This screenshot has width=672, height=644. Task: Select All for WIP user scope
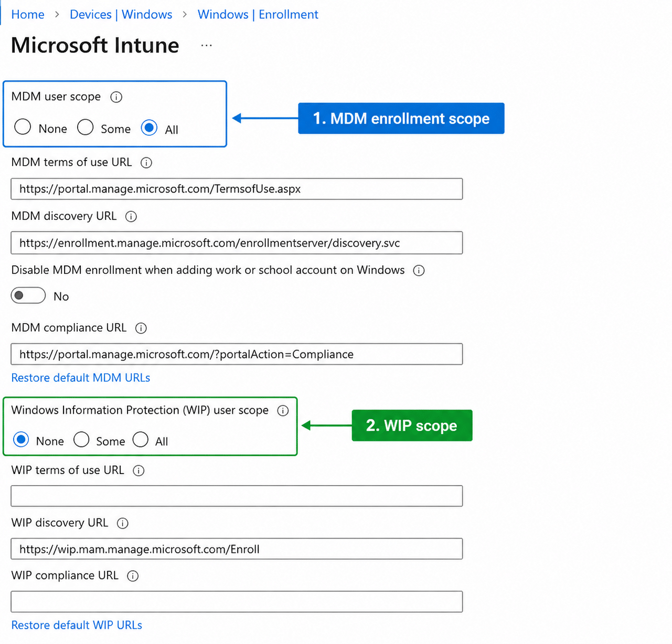point(141,439)
